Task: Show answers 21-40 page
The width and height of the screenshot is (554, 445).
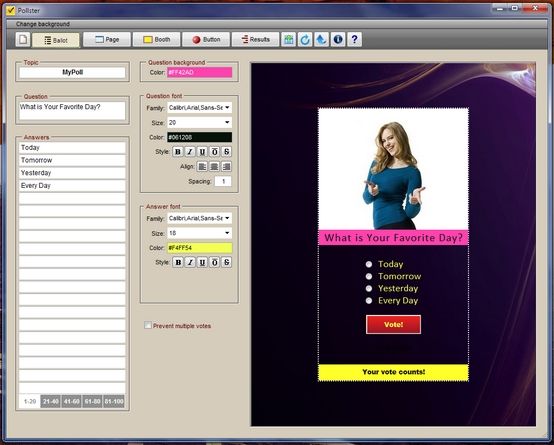Action: [51, 401]
